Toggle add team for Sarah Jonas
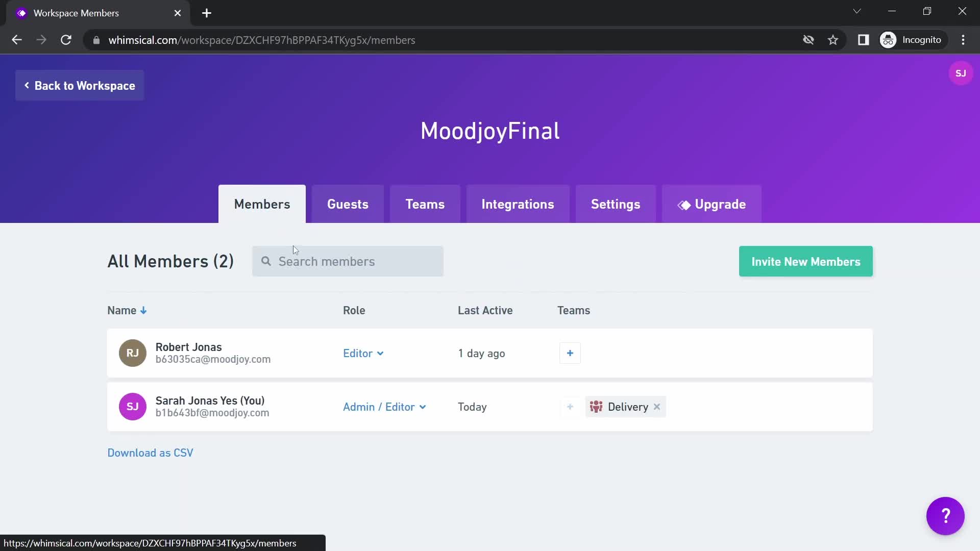The width and height of the screenshot is (980, 551). (570, 406)
